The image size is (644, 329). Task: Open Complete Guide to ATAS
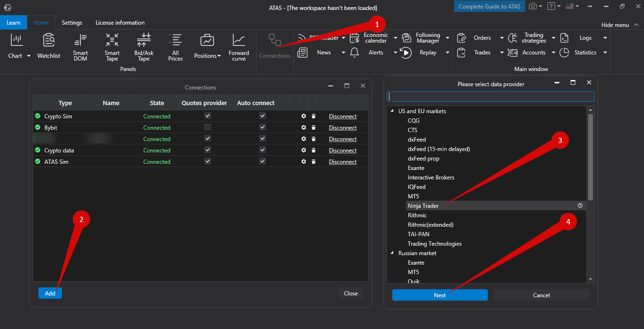[490, 6]
